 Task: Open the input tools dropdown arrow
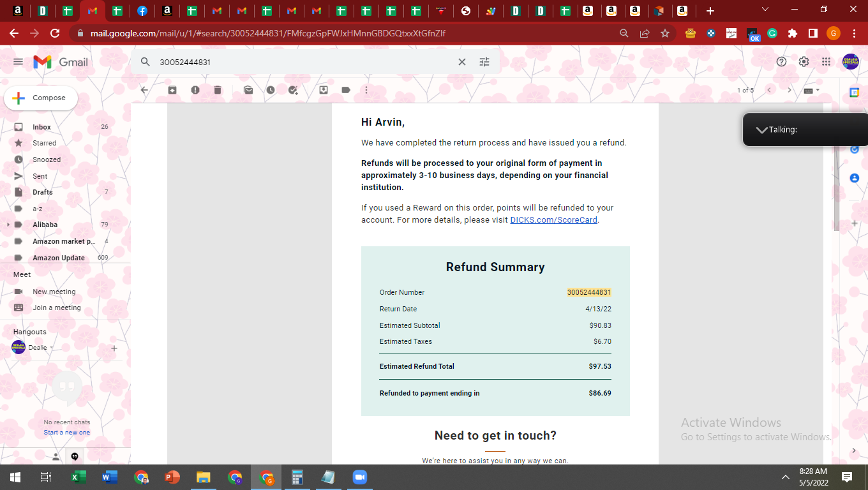tap(818, 90)
